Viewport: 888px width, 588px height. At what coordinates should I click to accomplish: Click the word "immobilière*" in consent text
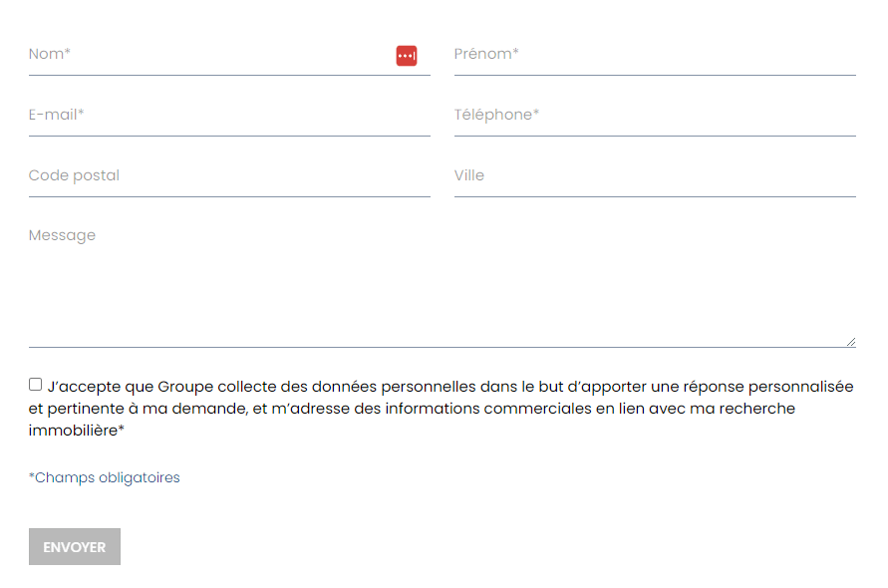pyautogui.click(x=77, y=431)
